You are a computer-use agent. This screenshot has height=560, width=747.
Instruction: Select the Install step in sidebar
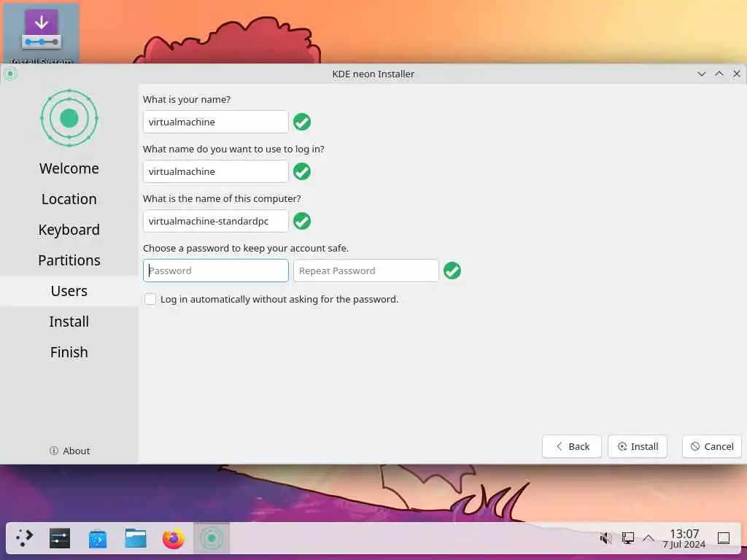[x=69, y=322]
